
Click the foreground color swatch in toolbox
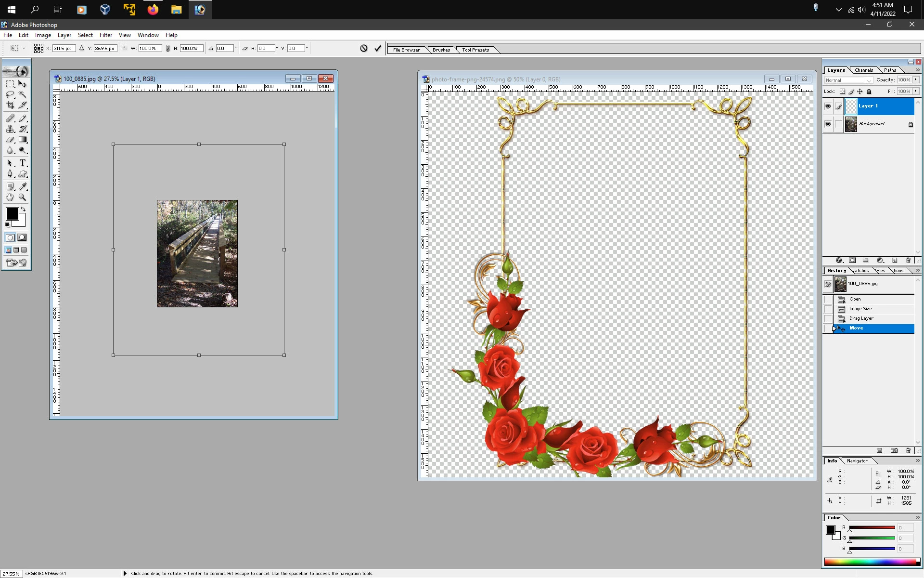coord(12,214)
